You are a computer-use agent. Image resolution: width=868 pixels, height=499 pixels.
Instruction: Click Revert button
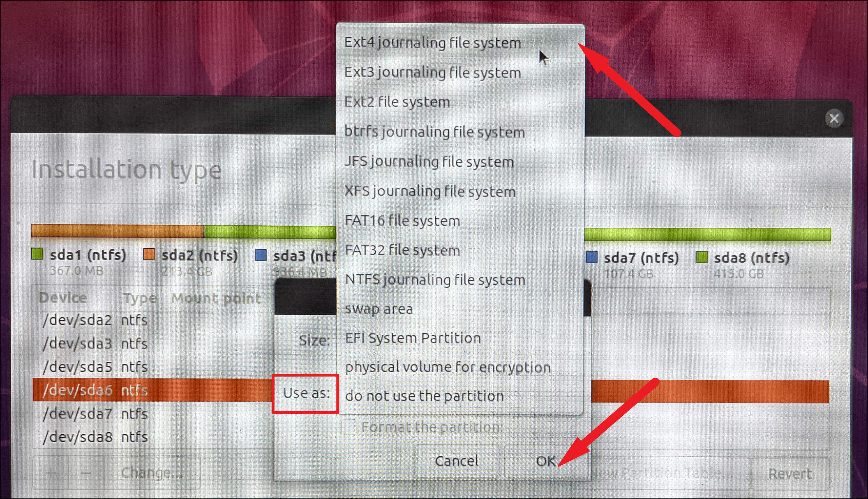[790, 474]
